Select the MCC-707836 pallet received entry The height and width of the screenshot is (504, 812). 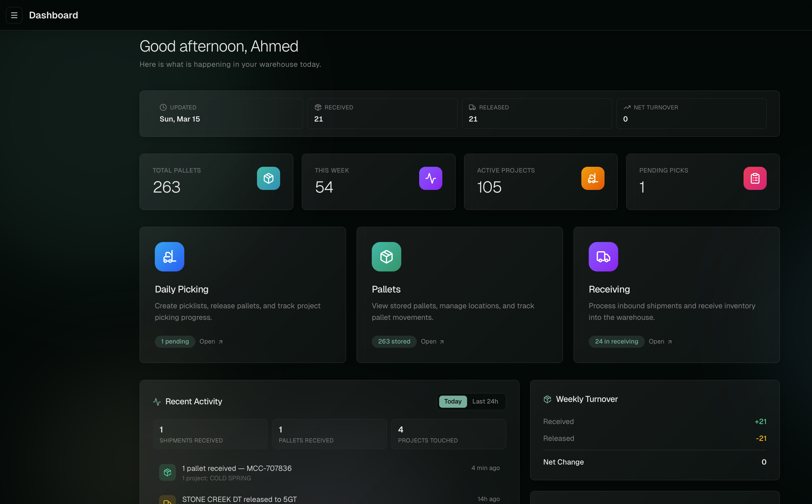[x=236, y=468]
